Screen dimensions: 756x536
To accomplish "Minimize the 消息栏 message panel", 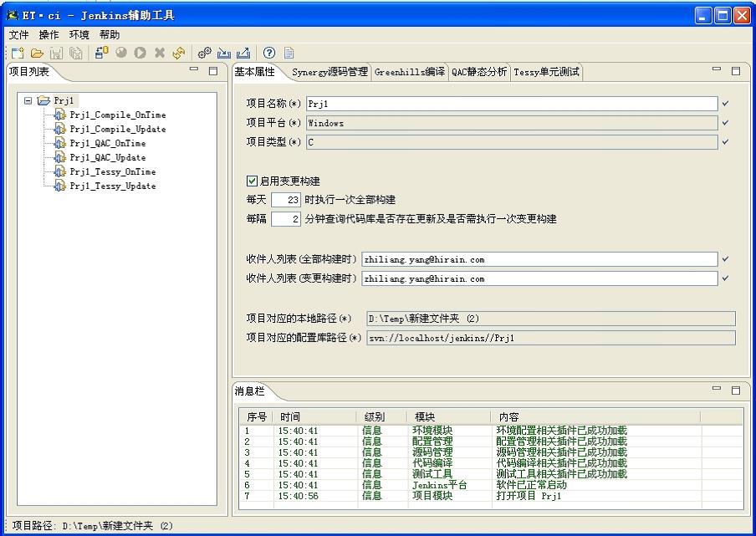I will pos(717,389).
